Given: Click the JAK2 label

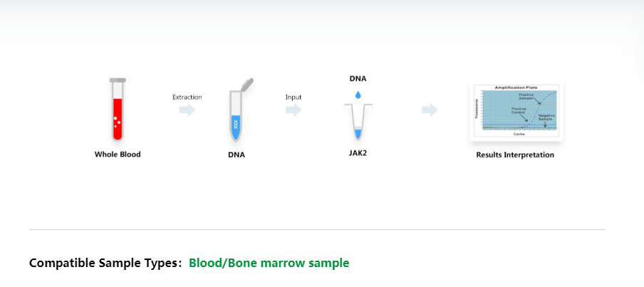Looking at the screenshot, I should tap(358, 154).
